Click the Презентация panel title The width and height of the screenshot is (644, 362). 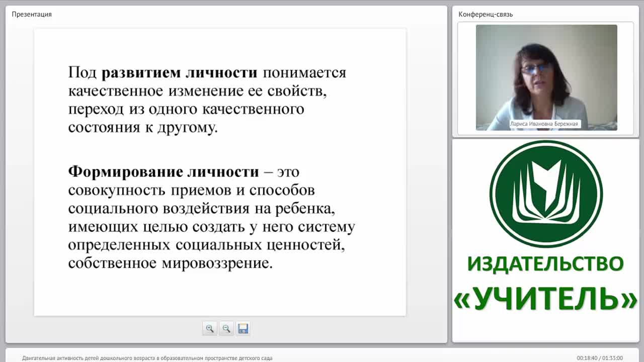point(32,14)
